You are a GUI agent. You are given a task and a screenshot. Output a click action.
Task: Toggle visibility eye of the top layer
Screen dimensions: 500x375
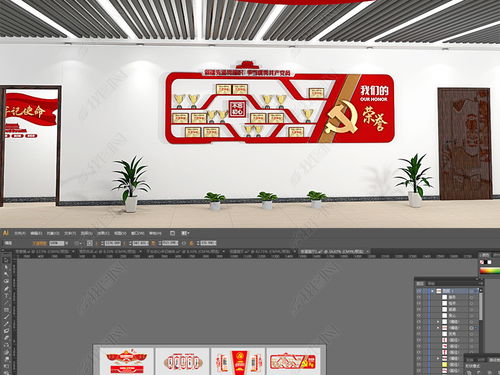point(419,291)
